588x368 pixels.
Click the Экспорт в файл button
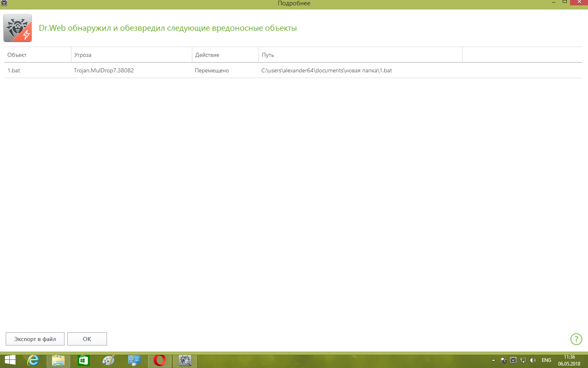(x=35, y=339)
